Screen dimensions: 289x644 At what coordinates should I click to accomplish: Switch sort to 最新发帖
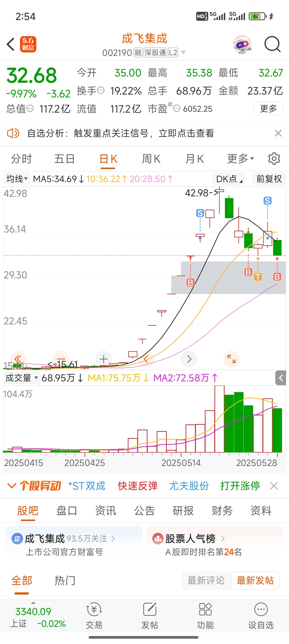click(255, 581)
